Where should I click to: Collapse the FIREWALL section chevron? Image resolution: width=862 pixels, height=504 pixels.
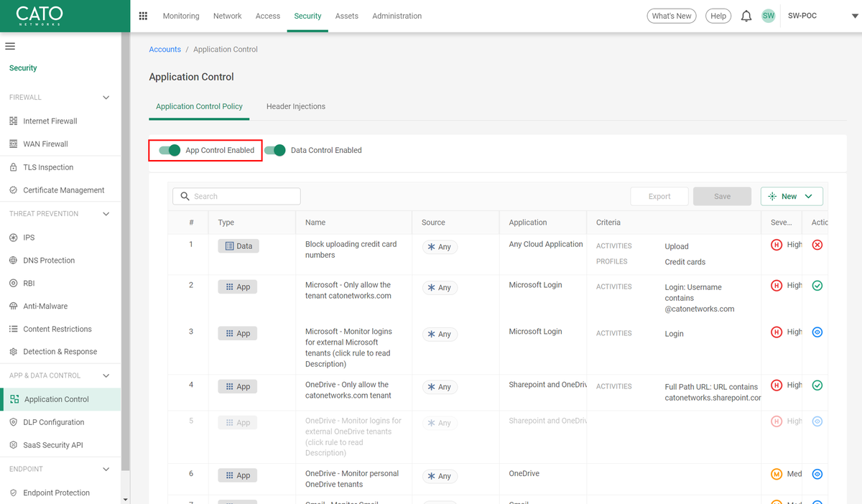[x=106, y=98]
